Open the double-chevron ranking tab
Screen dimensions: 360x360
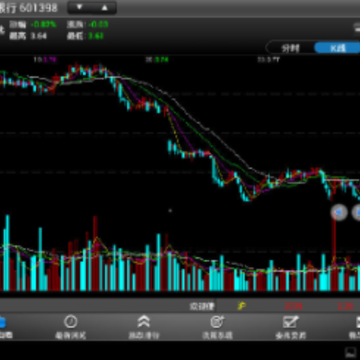click(144, 327)
